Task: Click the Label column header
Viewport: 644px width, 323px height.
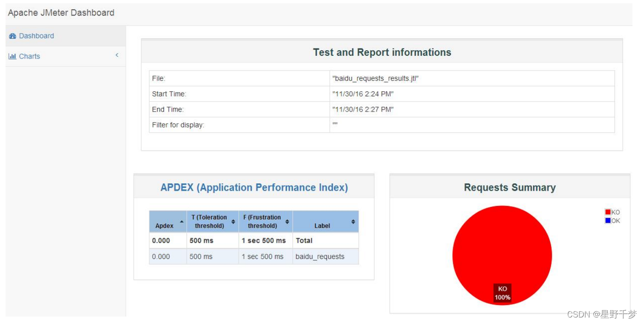Action: [326, 222]
